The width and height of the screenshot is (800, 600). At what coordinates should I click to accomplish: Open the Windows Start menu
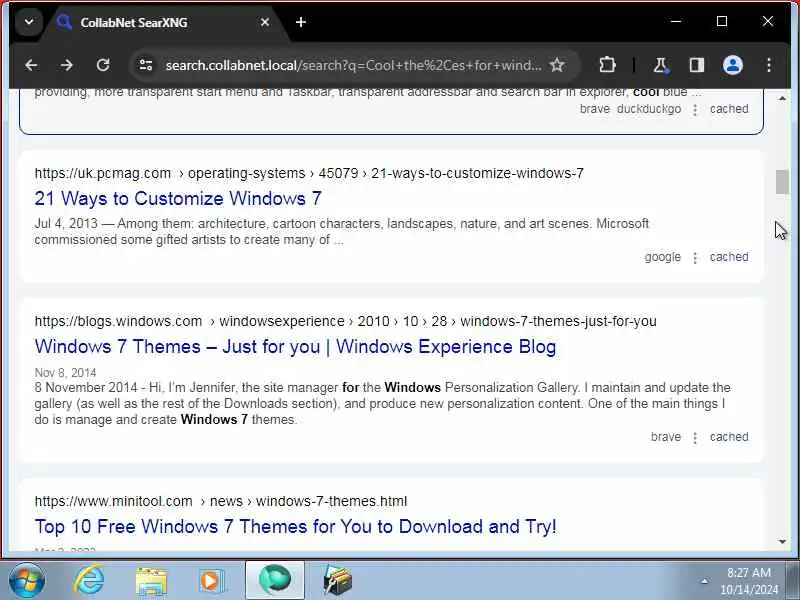pos(27,581)
